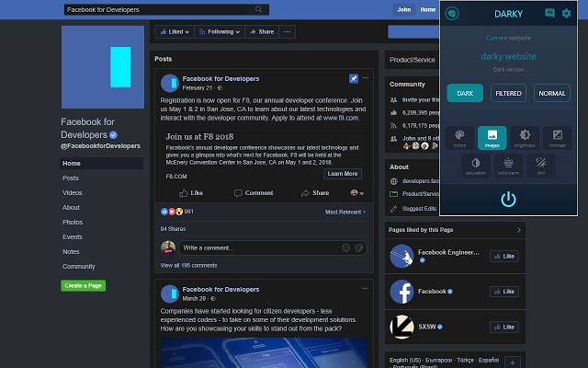Comment on the F8 registration post

click(254, 193)
